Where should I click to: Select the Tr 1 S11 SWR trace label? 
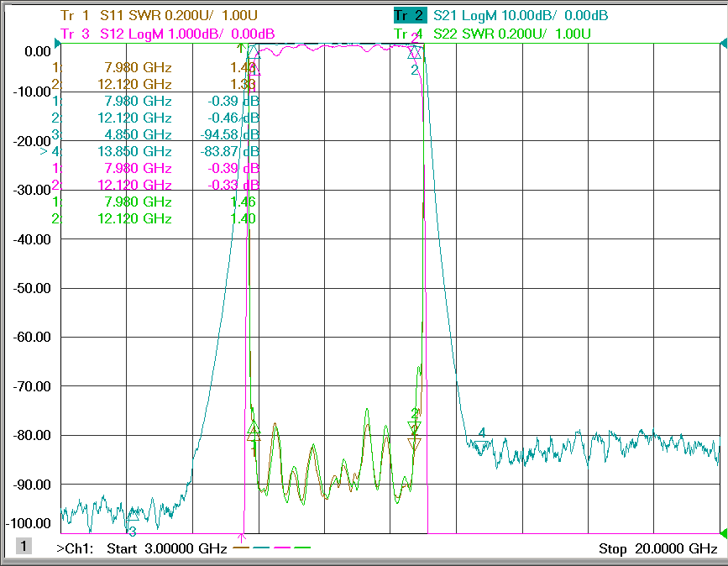pos(159,15)
